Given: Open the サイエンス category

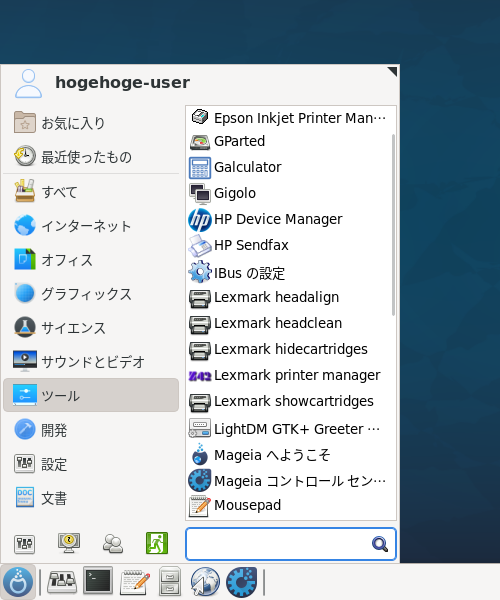Looking at the screenshot, I should 91,328.
